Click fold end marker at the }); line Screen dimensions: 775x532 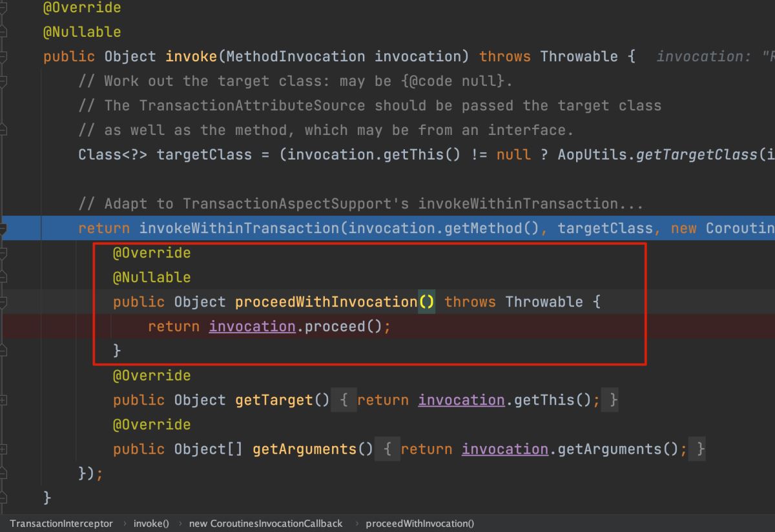(3, 474)
